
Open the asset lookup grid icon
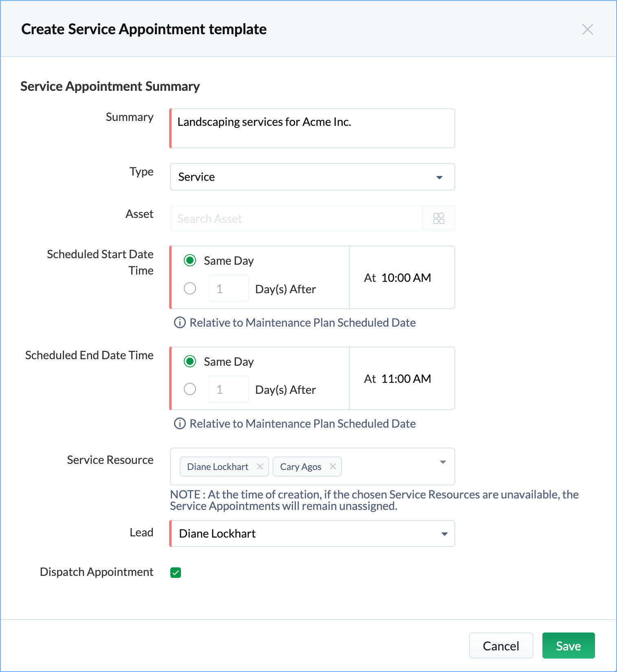tap(439, 218)
